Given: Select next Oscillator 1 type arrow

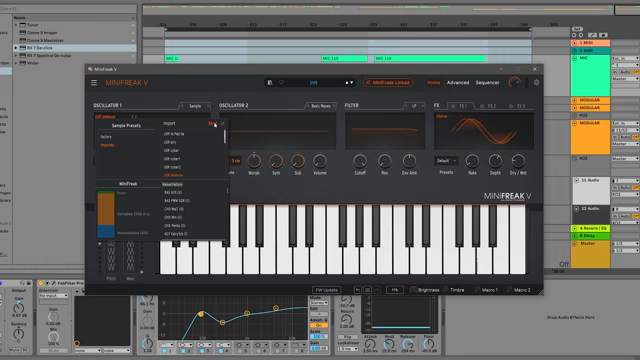Looking at the screenshot, I should coord(208,106).
